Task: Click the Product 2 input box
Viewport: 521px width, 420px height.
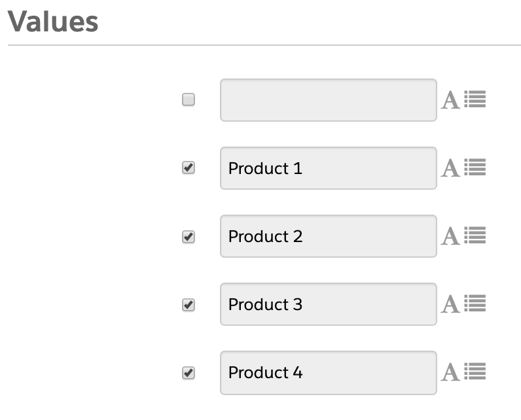Action: [x=328, y=236]
